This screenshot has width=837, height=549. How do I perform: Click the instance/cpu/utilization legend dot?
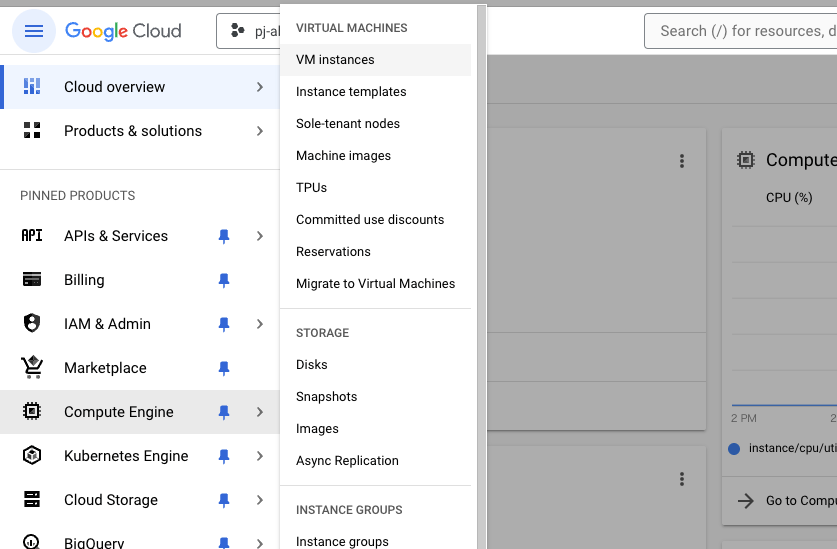[x=734, y=449]
